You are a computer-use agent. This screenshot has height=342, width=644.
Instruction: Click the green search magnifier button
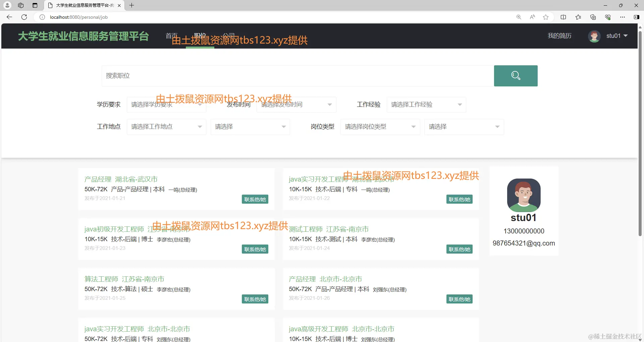(x=516, y=76)
